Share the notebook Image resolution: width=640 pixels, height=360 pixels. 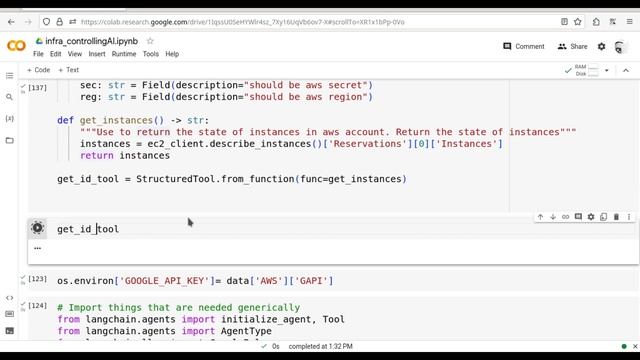click(x=573, y=47)
